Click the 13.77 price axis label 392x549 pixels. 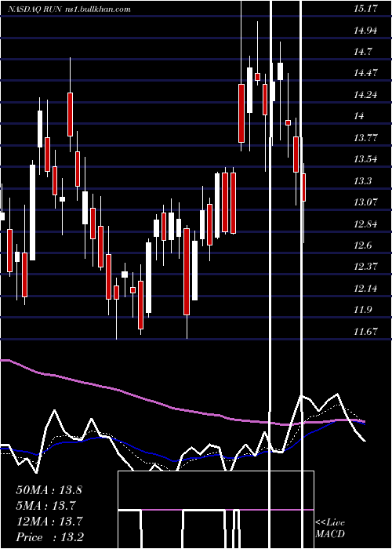365,138
